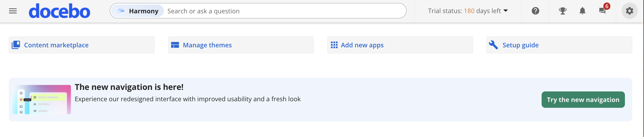
Task: Click the new navigation preview thumbnail
Action: point(42,99)
